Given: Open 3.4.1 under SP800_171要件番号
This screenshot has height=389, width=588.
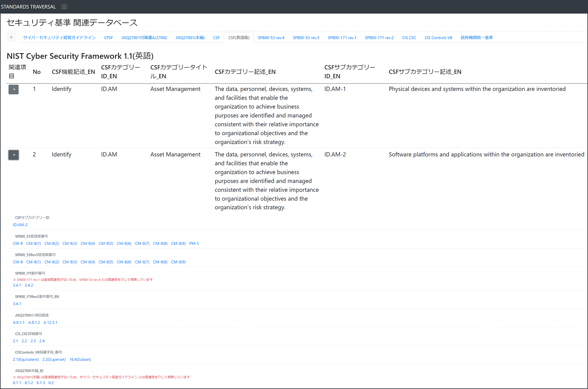Looking at the screenshot, I should click(17, 285).
